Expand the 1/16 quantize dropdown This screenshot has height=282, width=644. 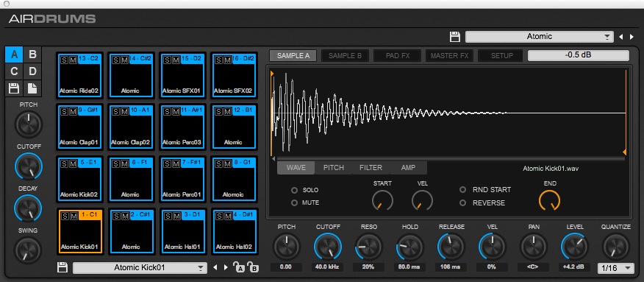[615, 268]
